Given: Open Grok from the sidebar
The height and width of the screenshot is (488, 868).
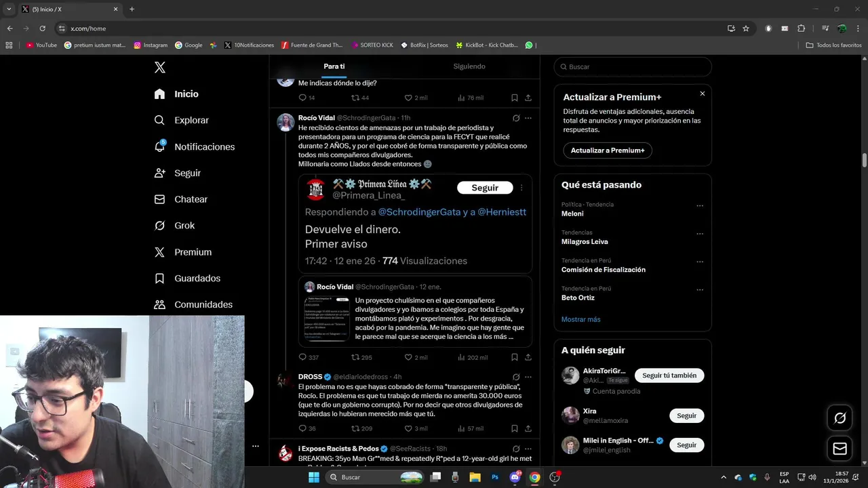Looking at the screenshot, I should coord(174,226).
